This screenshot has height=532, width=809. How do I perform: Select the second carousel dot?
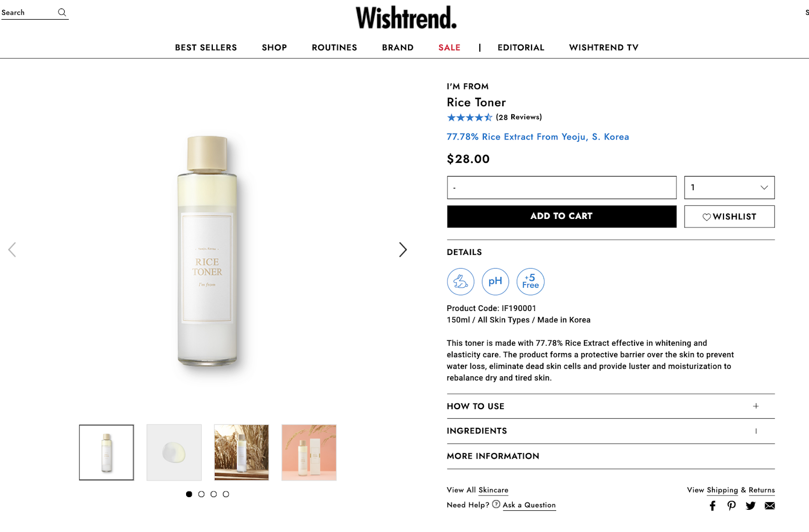(201, 494)
